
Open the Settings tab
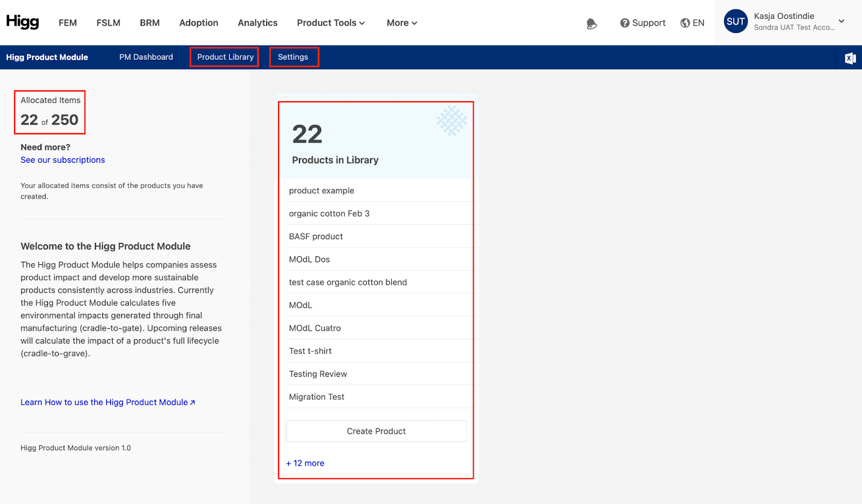pyautogui.click(x=293, y=57)
